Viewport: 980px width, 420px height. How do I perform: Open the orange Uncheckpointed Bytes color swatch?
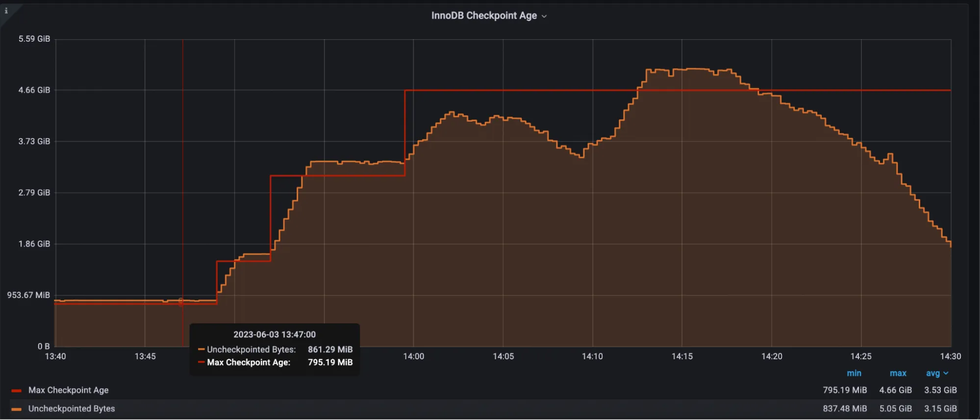[16, 409]
